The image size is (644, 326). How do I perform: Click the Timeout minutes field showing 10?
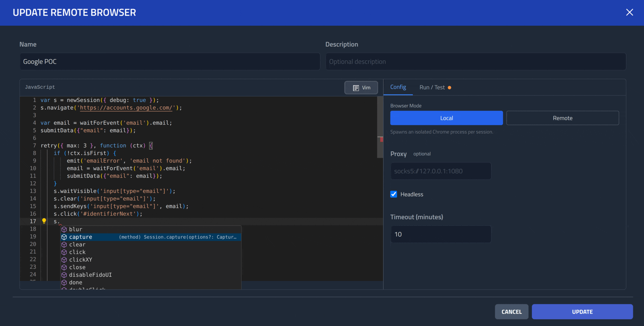click(x=441, y=234)
